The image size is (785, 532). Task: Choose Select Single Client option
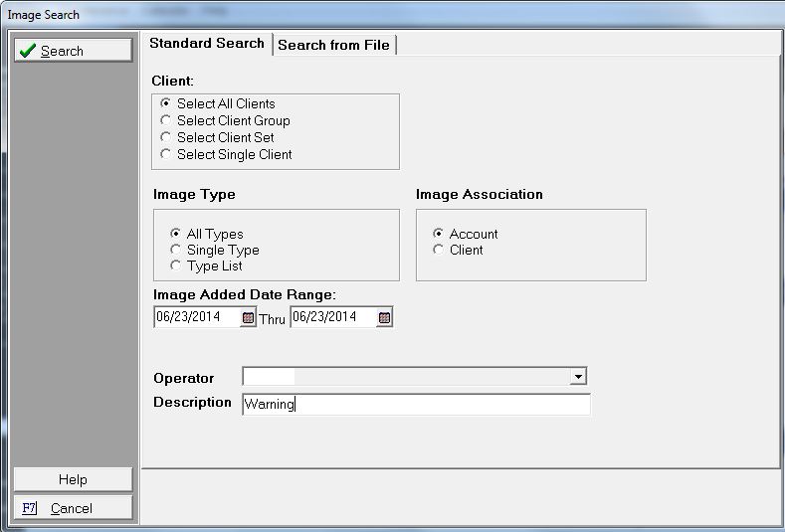(166, 154)
